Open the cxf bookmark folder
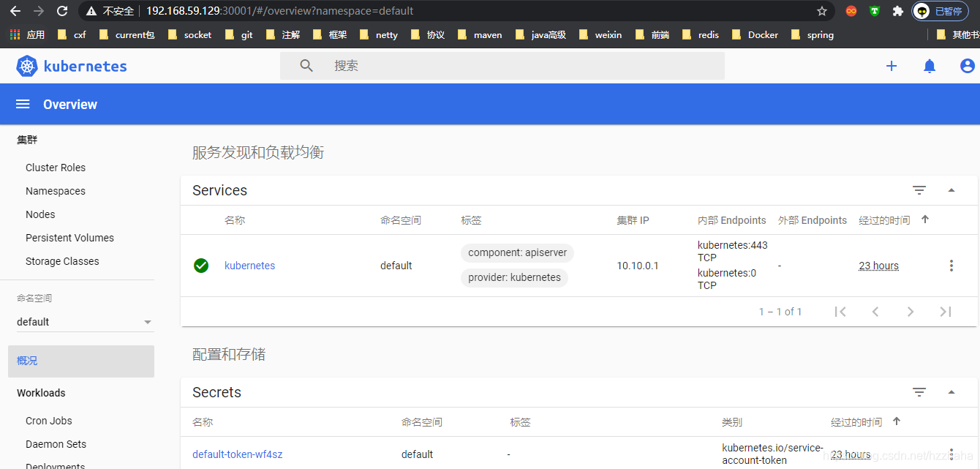This screenshot has width=980, height=469. click(x=72, y=34)
